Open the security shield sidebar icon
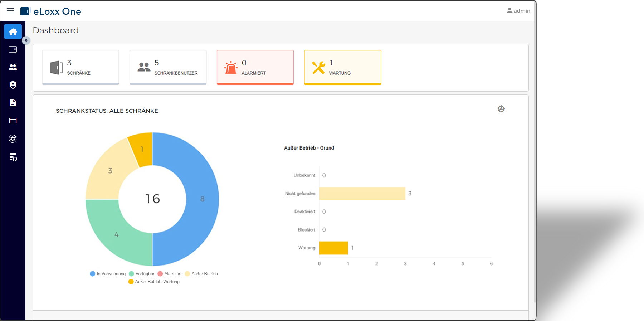 coord(13,85)
